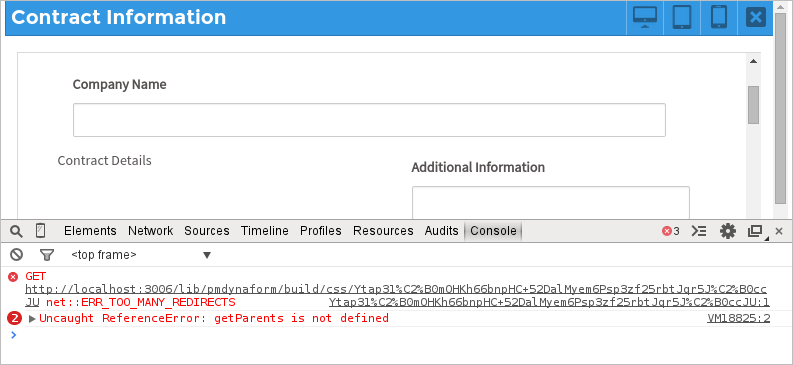Toggle device mode emulation icon

(x=40, y=231)
